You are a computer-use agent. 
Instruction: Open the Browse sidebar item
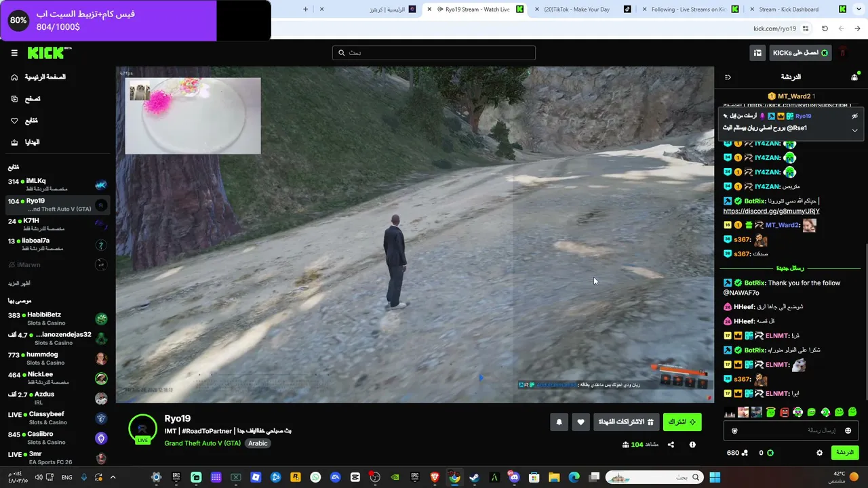[26, 99]
